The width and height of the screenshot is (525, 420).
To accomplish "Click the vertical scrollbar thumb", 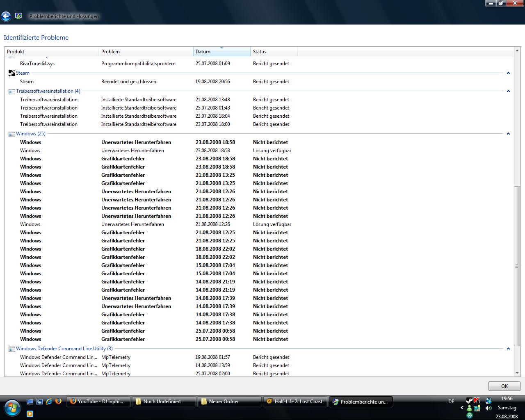I will pyautogui.click(x=517, y=266).
